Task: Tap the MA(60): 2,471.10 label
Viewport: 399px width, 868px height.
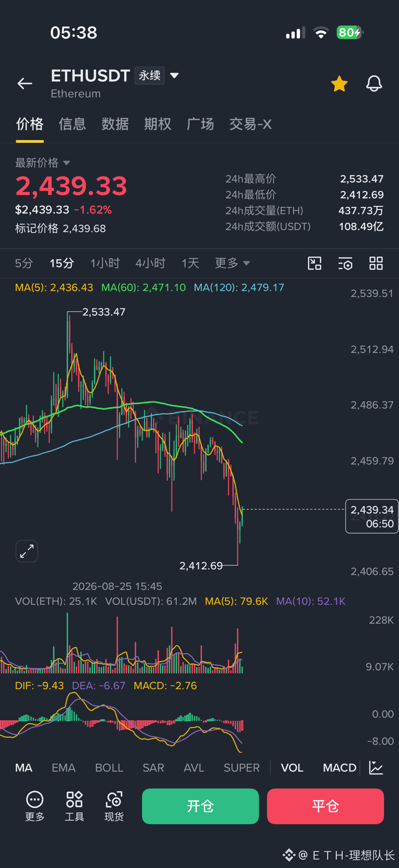Action: 144,288
